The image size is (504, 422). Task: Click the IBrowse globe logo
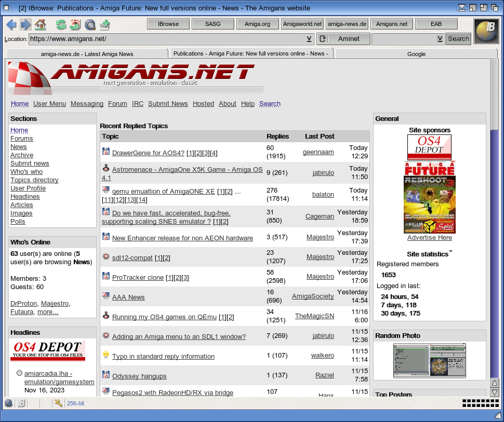point(486,31)
